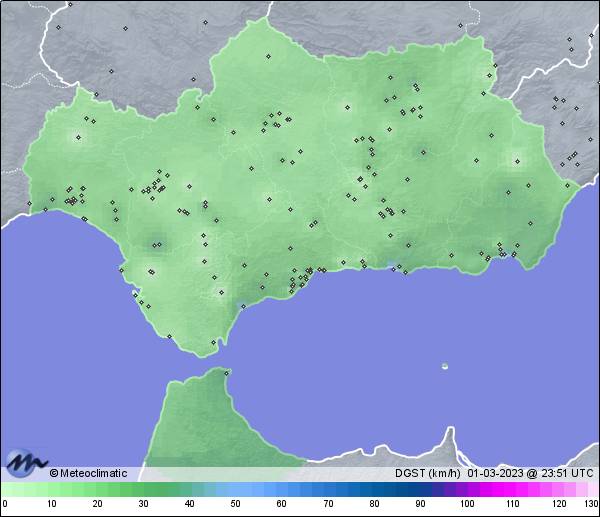Screen dimensions: 600x517
Task: Click the Meteoclimatic wave logo
Action: pos(24,462)
